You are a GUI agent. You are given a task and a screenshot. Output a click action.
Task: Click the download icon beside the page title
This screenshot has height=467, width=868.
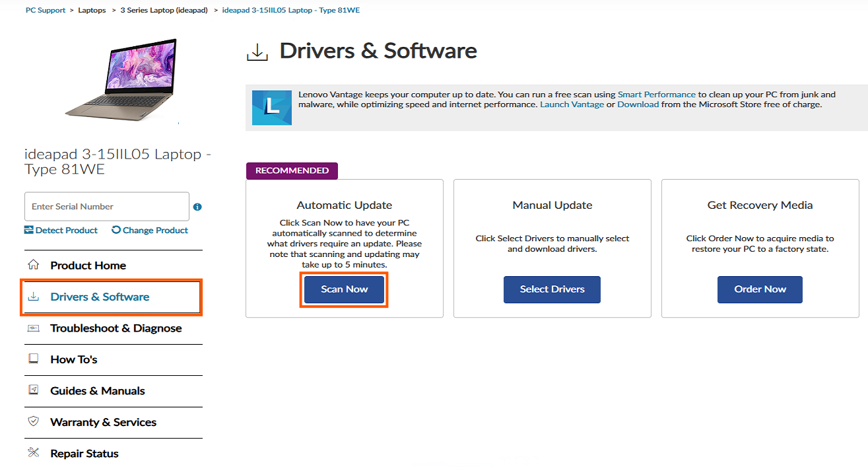pos(257,52)
